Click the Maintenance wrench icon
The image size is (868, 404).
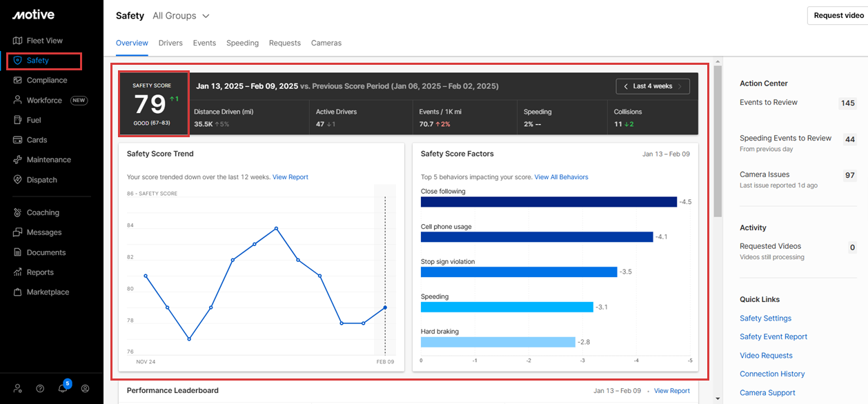point(18,160)
